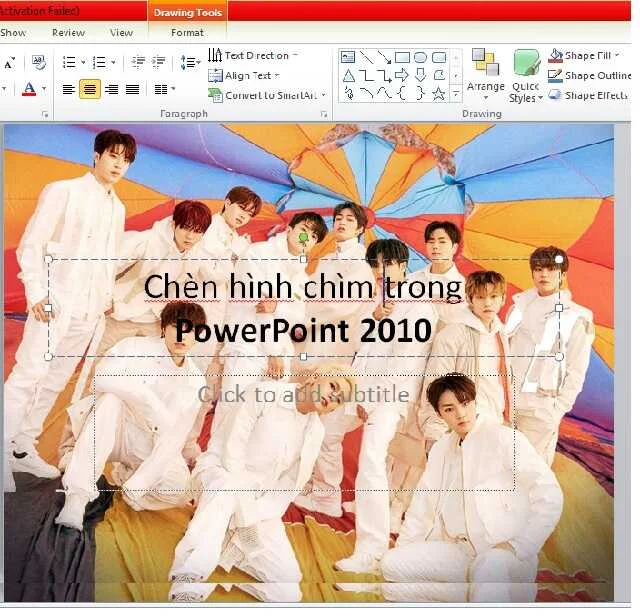Image resolution: width=640 pixels, height=616 pixels.
Task: Click the subtitle placeholder text
Action: (304, 394)
